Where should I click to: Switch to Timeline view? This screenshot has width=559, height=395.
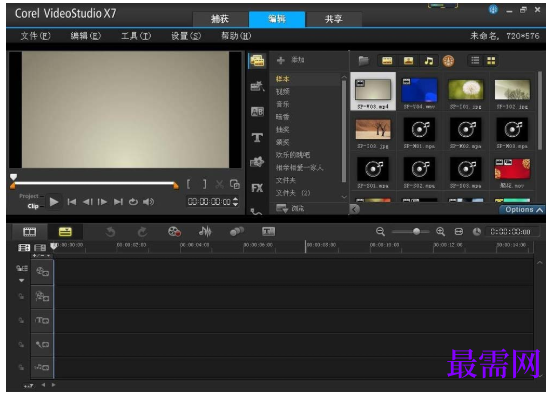tap(65, 232)
